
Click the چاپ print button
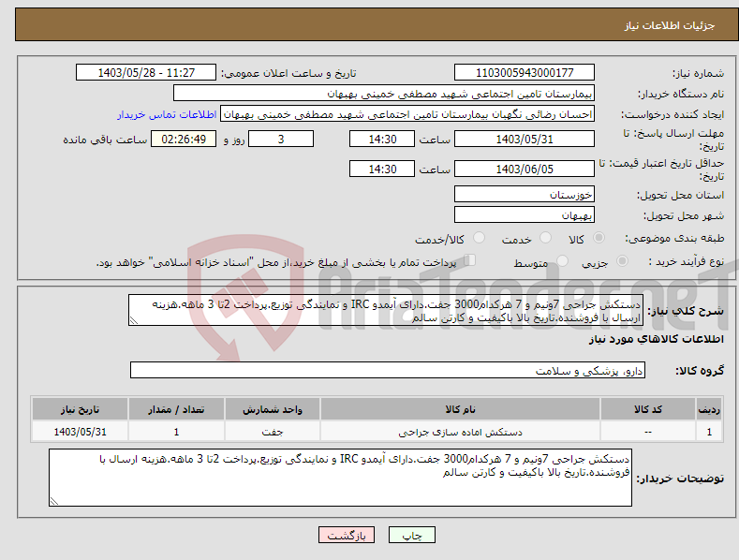point(412,535)
